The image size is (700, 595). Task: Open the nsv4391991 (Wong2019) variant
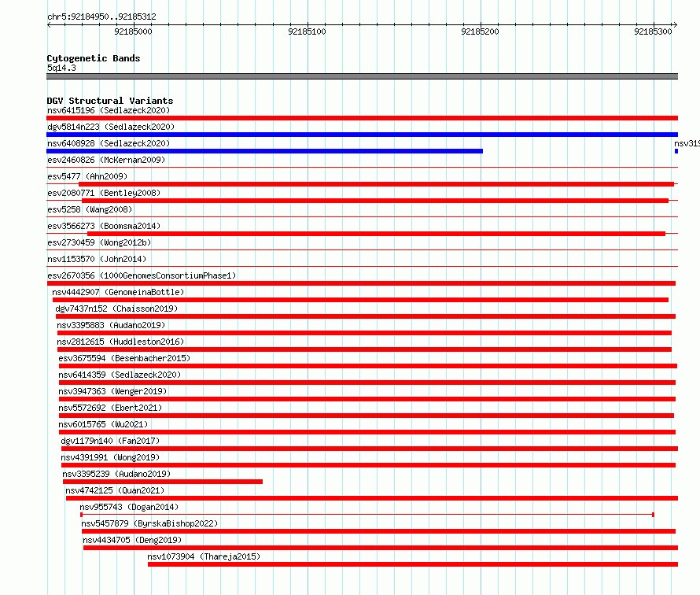(x=110, y=457)
